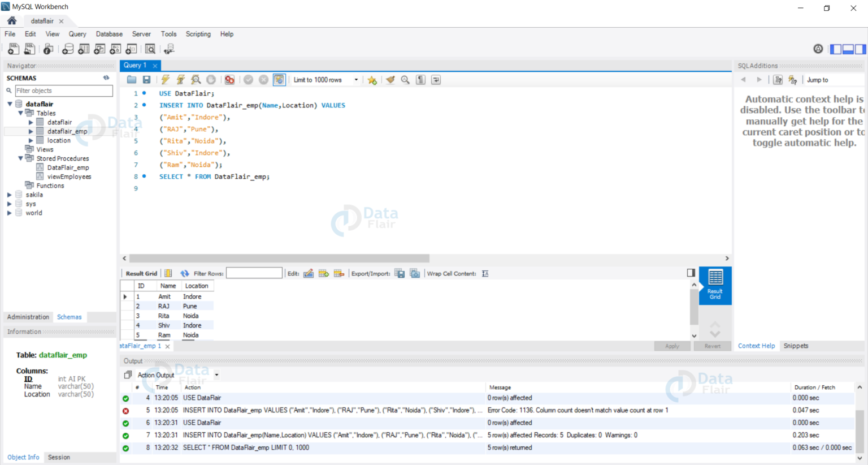Export recordset to external file icon
The image size is (868, 465).
click(400, 273)
